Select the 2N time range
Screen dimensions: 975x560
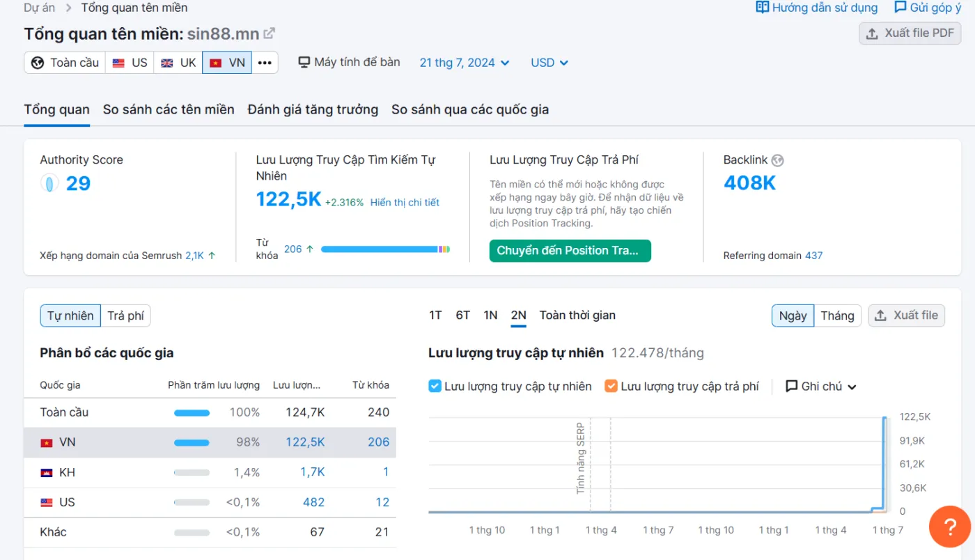(518, 315)
